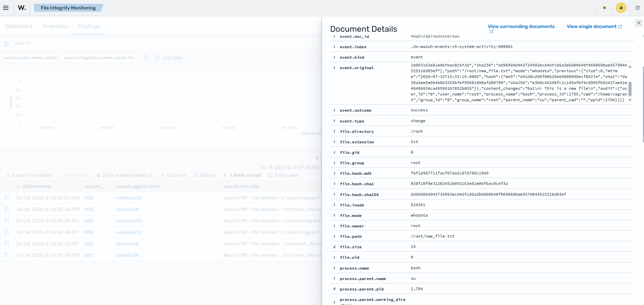Expand the @timestamp column header menu
The image size is (644, 305).
coord(78,187)
